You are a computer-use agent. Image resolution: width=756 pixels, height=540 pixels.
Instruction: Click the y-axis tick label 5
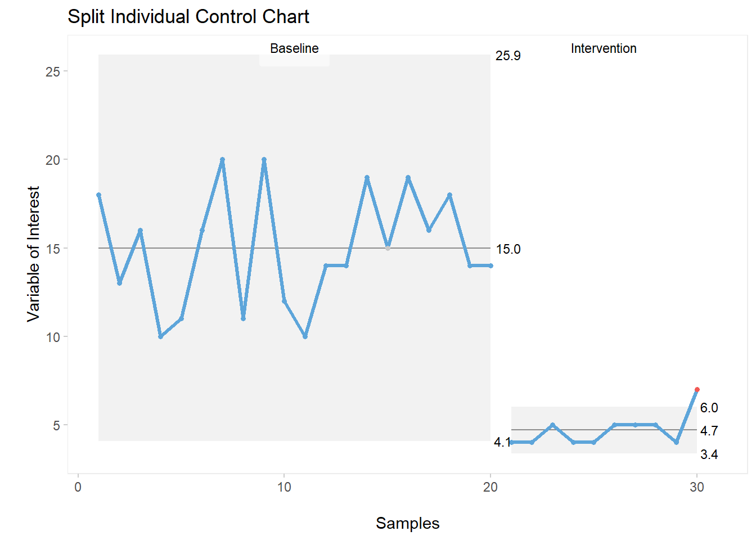56,425
